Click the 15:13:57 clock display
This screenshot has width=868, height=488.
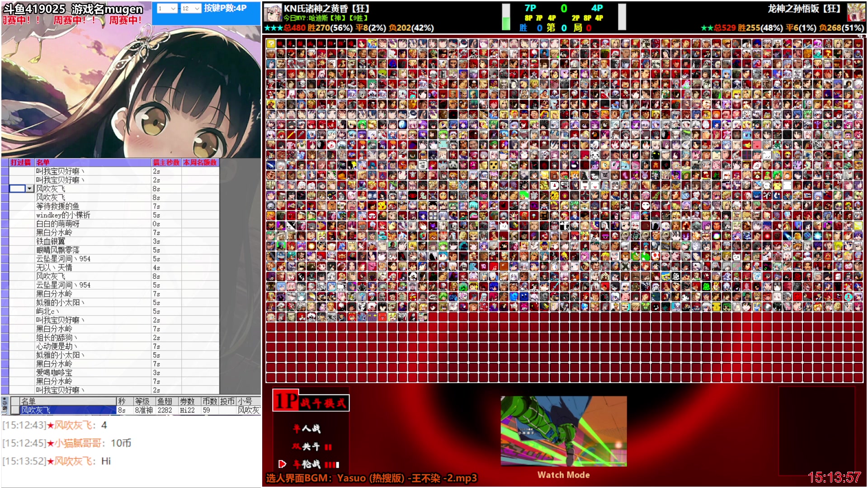click(835, 477)
